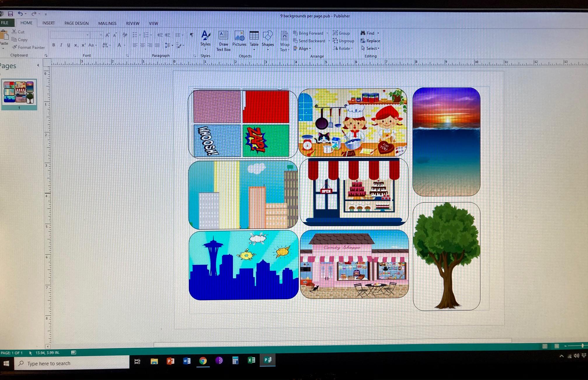The height and width of the screenshot is (380, 588).
Task: Toggle Italic formatting
Action: coord(61,45)
